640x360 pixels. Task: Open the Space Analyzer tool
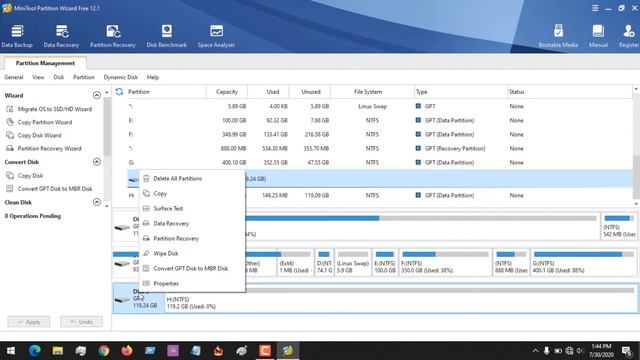(216, 36)
